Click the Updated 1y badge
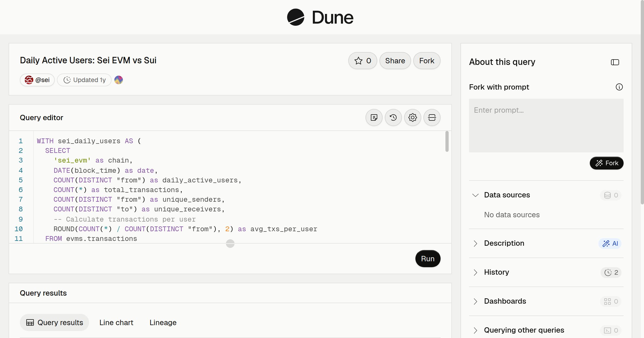 point(84,80)
